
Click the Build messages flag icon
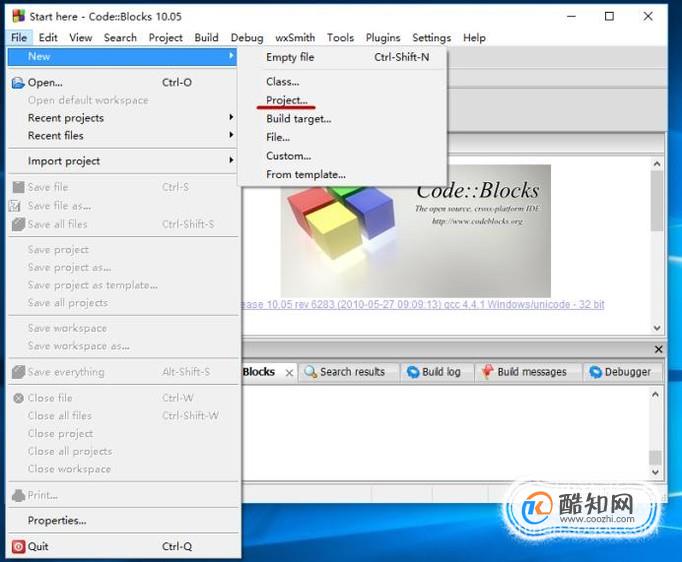pos(487,371)
